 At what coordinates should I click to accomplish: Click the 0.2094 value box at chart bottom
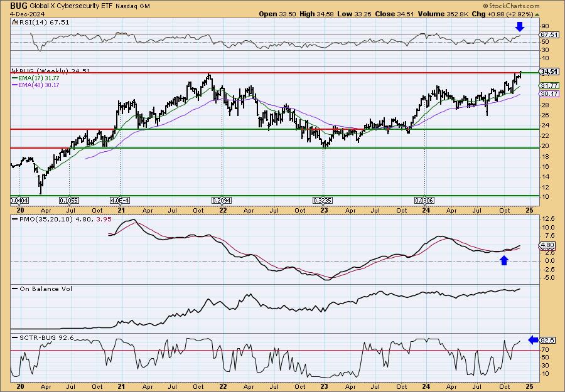click(222, 201)
